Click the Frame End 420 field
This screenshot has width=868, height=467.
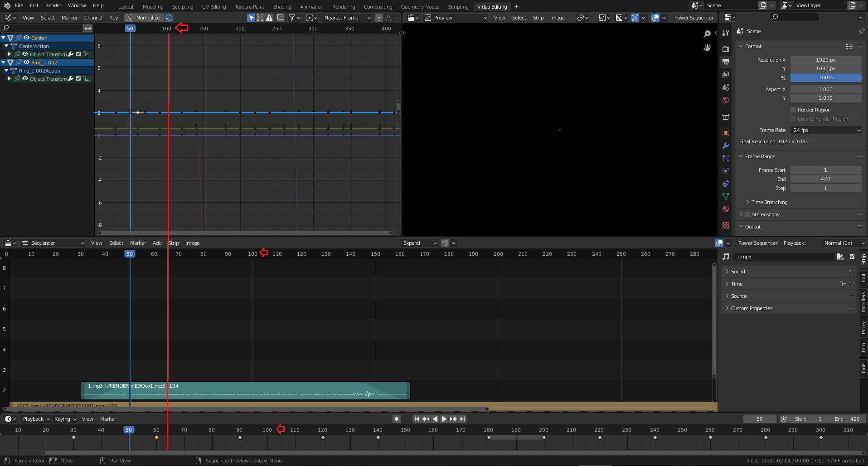click(x=826, y=179)
